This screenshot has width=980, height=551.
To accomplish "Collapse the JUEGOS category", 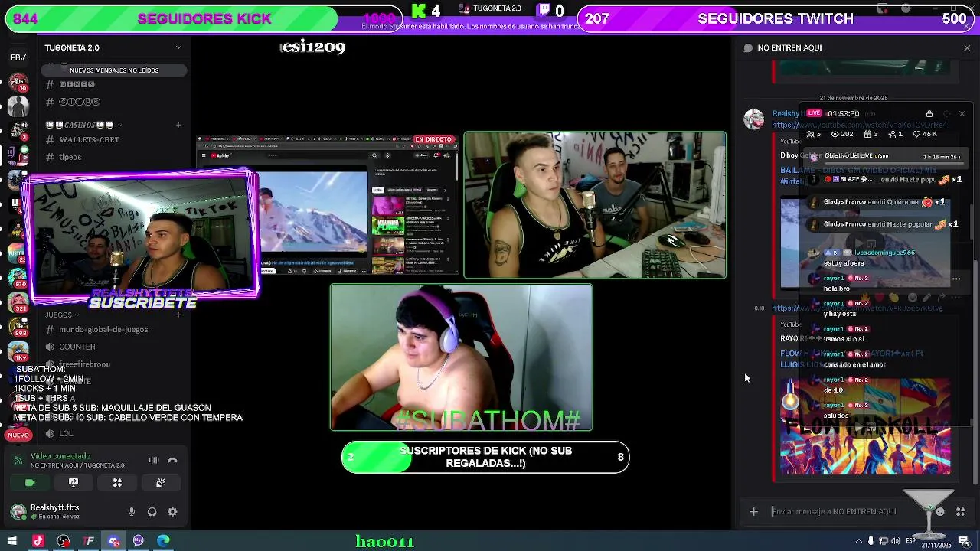I will [x=61, y=315].
